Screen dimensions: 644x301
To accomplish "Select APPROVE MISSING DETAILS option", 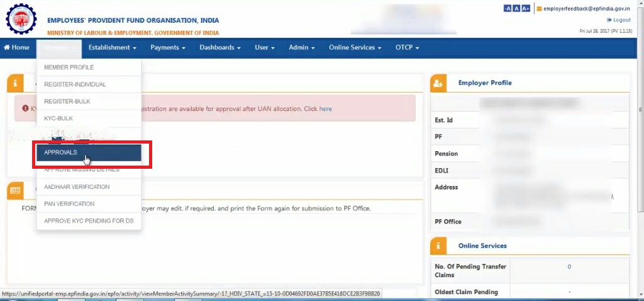I will coord(89,170).
